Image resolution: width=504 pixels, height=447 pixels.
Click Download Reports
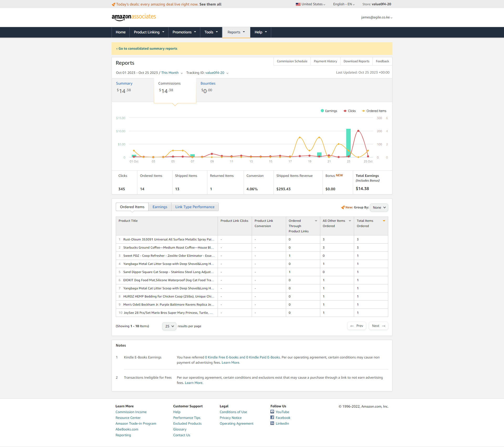356,61
